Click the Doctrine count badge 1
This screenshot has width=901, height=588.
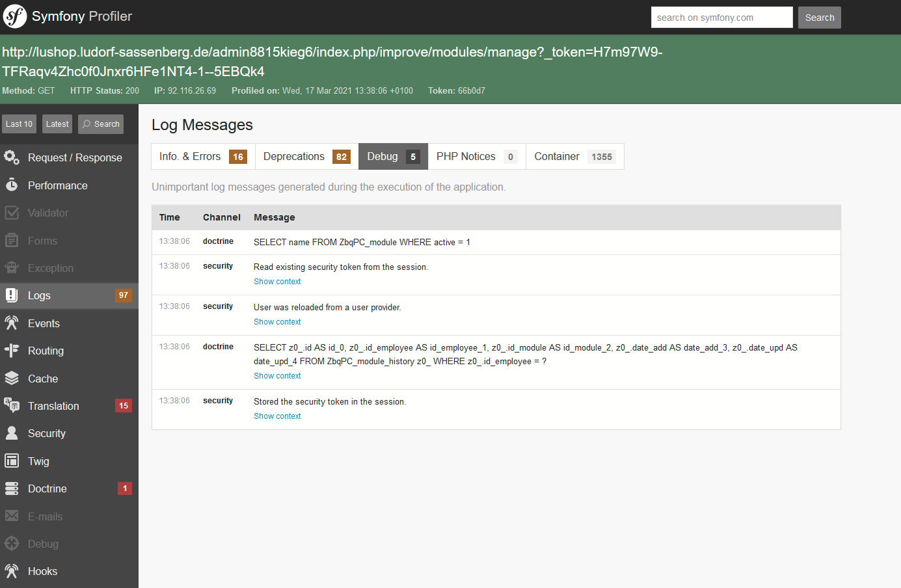[125, 488]
